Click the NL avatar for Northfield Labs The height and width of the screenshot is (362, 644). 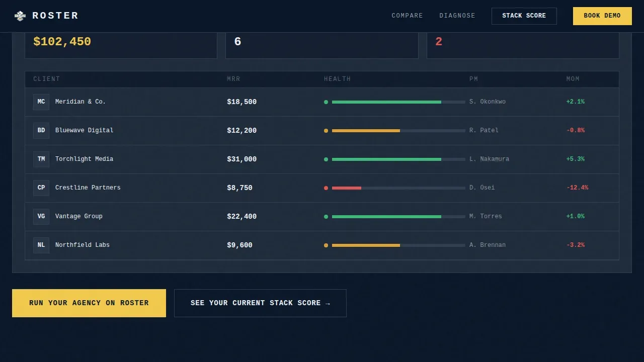point(41,245)
